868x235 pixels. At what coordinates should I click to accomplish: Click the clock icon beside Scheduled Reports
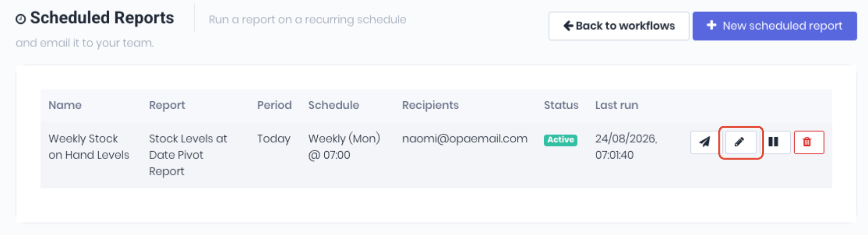pyautogui.click(x=20, y=19)
